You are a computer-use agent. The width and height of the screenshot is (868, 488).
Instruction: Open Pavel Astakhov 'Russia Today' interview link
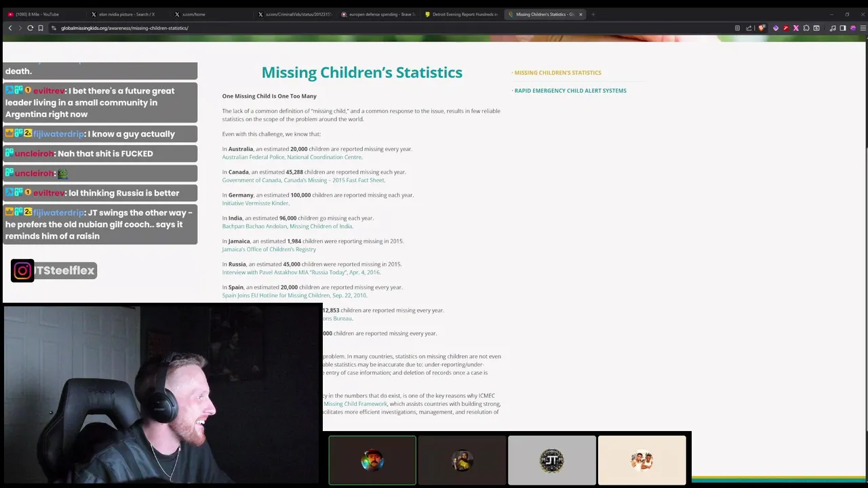301,272
